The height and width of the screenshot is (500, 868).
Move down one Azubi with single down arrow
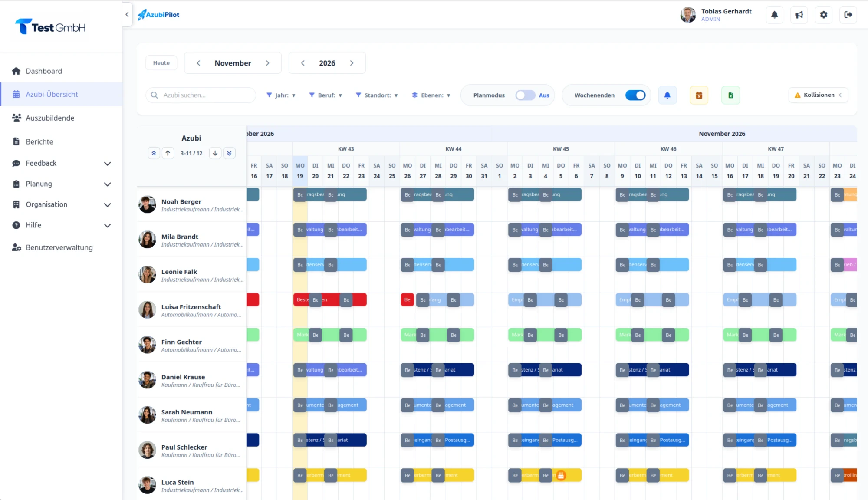point(215,153)
